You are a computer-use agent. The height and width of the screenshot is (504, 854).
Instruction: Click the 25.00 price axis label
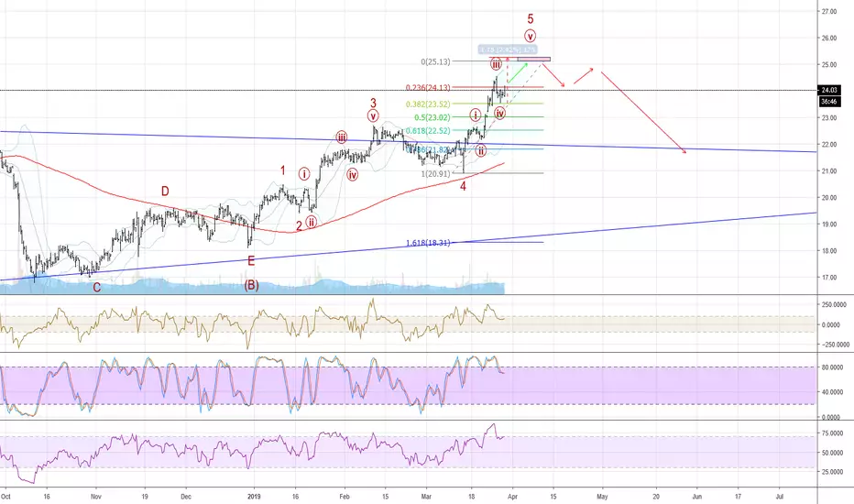829,65
